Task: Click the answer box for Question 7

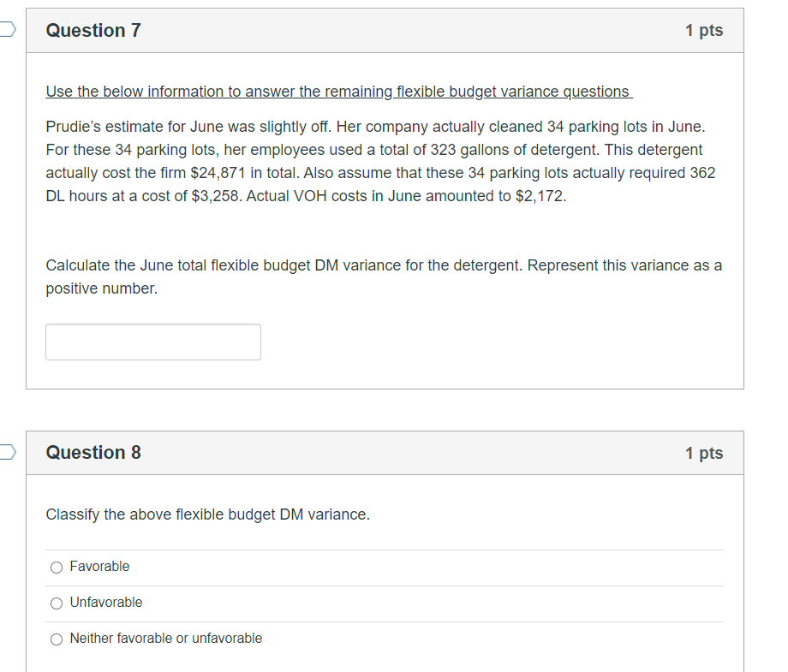Action: (153, 342)
